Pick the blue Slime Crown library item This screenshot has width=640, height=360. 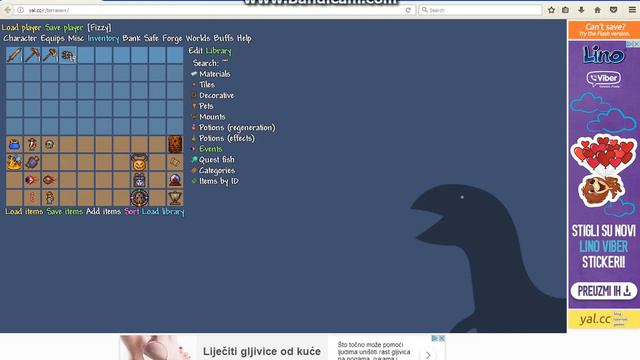pyautogui.click(x=14, y=144)
